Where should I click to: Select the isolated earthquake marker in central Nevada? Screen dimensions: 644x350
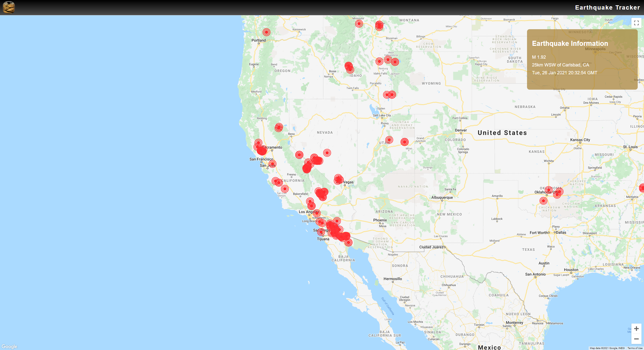tap(327, 153)
